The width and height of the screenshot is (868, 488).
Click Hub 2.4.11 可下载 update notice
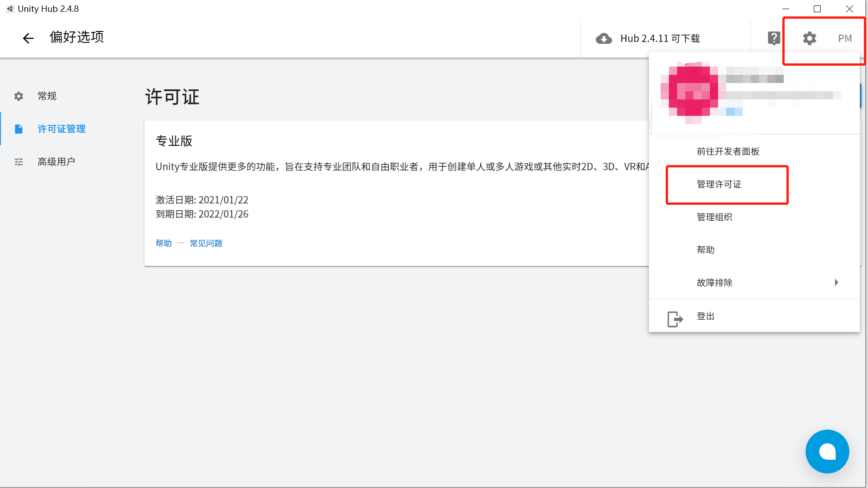[x=660, y=39]
